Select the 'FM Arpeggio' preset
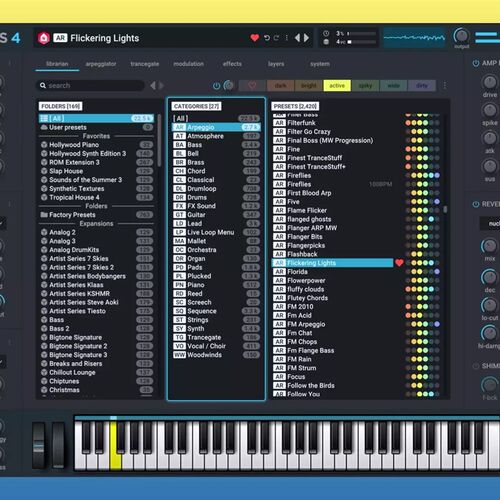 coord(332,324)
